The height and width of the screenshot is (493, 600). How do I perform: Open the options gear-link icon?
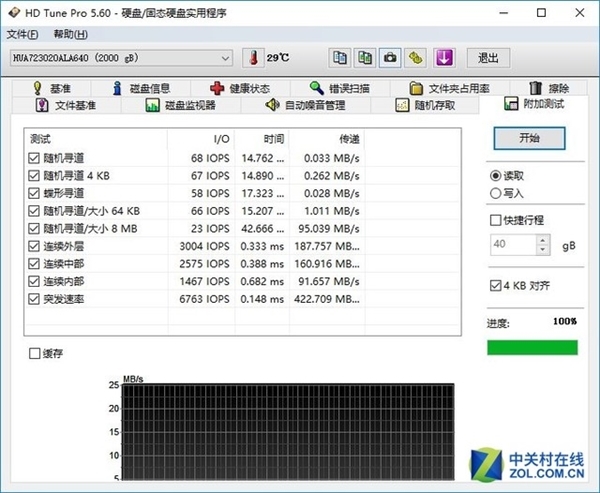pyautogui.click(x=416, y=58)
